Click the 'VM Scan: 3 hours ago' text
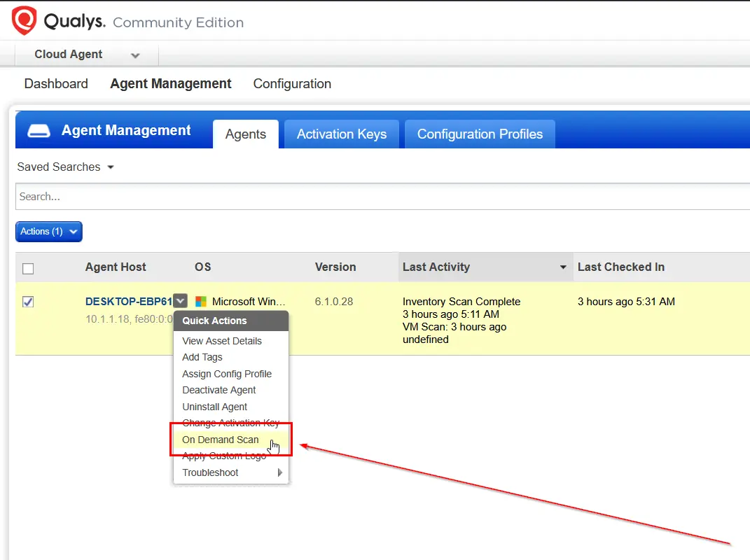 coord(454,327)
